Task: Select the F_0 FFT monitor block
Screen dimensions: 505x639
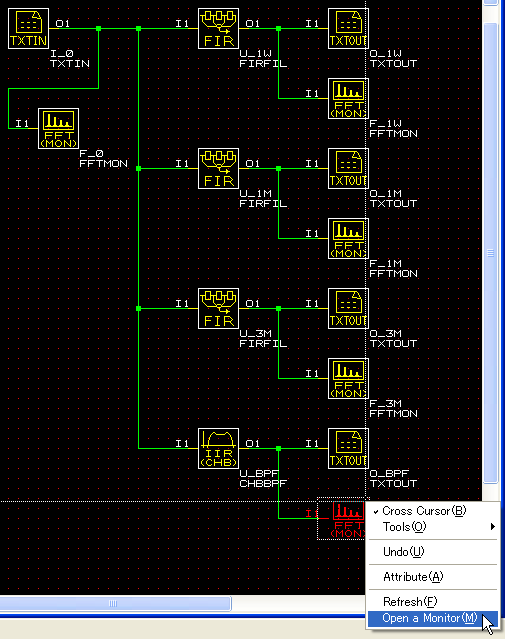Action: (x=58, y=128)
